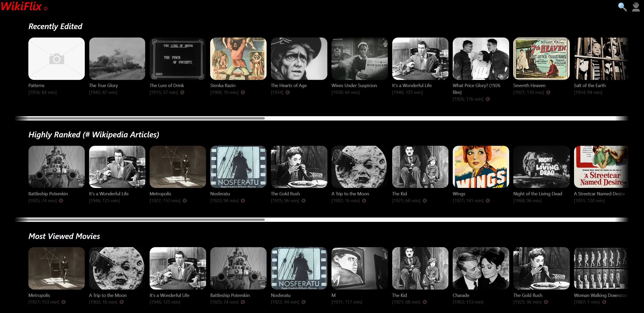Open the Charade title link
Screen dimensions: 644x313
click(461, 295)
